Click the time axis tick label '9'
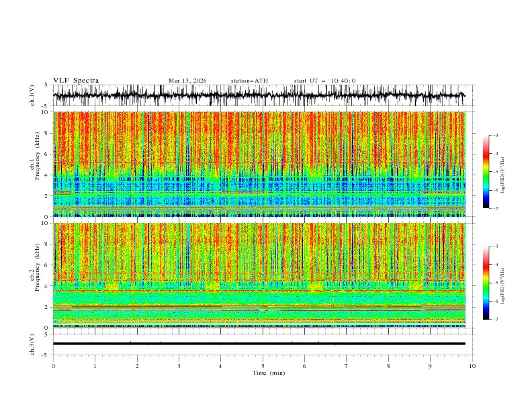The image size is (532, 411). point(430,366)
